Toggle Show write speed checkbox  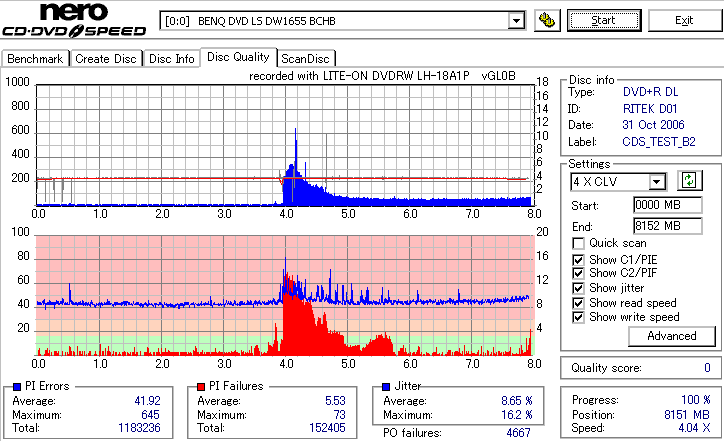pyautogui.click(x=578, y=317)
